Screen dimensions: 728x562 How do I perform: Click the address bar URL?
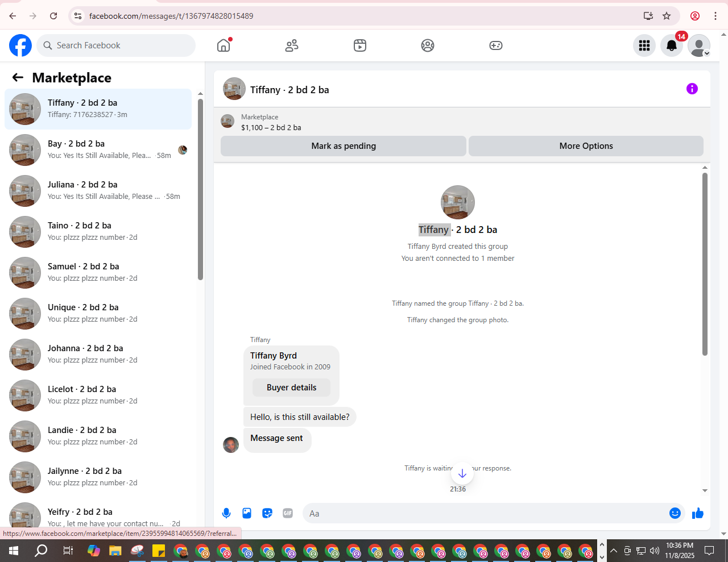[x=171, y=16]
